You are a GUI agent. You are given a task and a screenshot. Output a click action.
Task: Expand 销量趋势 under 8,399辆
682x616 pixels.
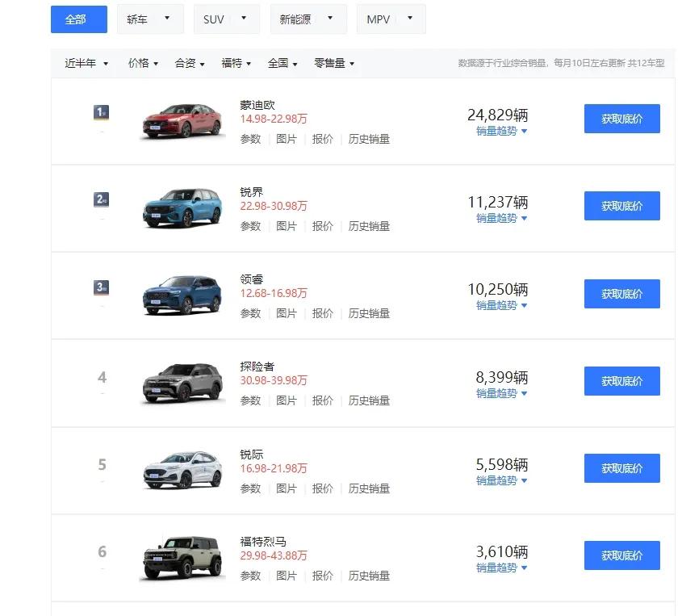click(501, 393)
